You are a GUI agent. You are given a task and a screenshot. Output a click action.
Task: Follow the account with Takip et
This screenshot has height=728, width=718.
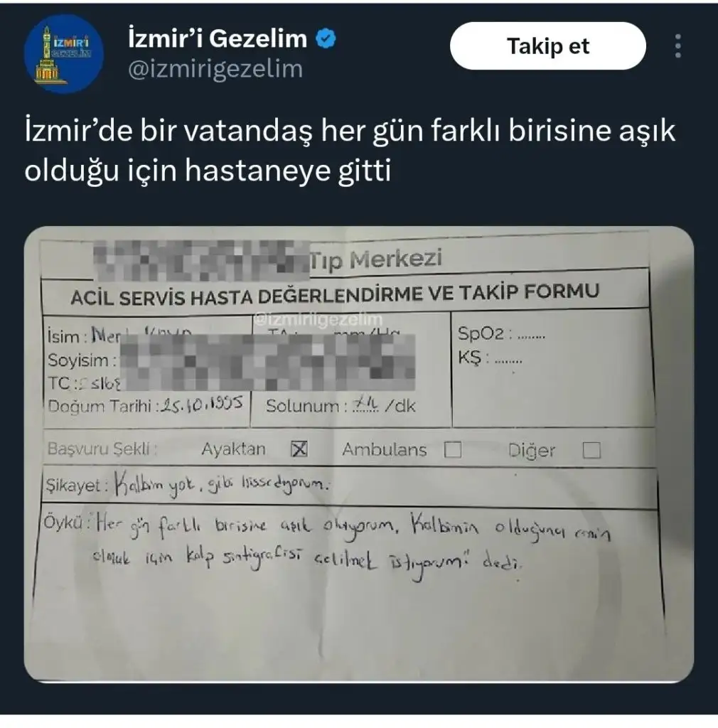(547, 46)
